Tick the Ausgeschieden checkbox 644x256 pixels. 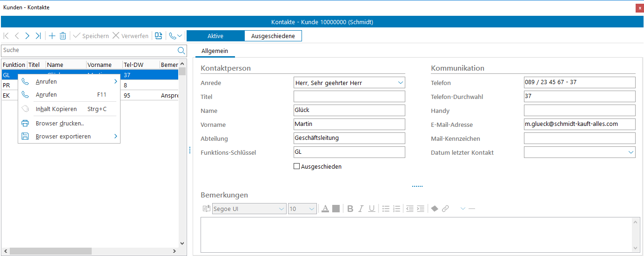click(297, 166)
